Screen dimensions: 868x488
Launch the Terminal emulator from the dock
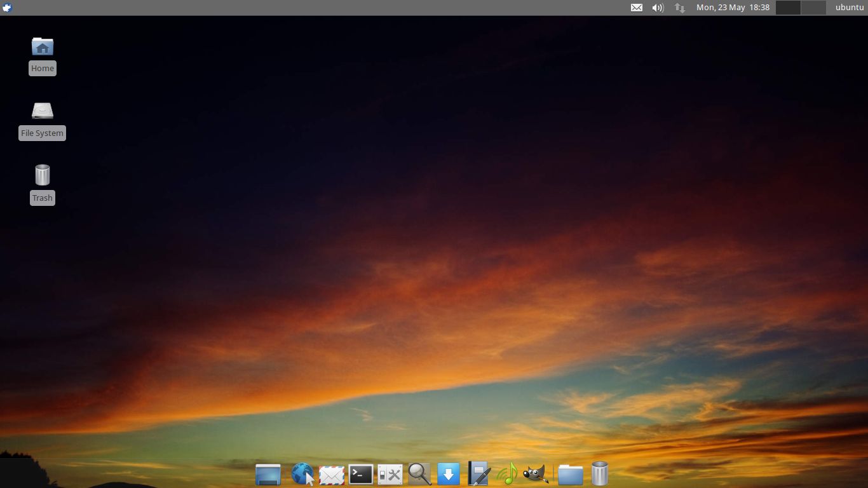(360, 474)
